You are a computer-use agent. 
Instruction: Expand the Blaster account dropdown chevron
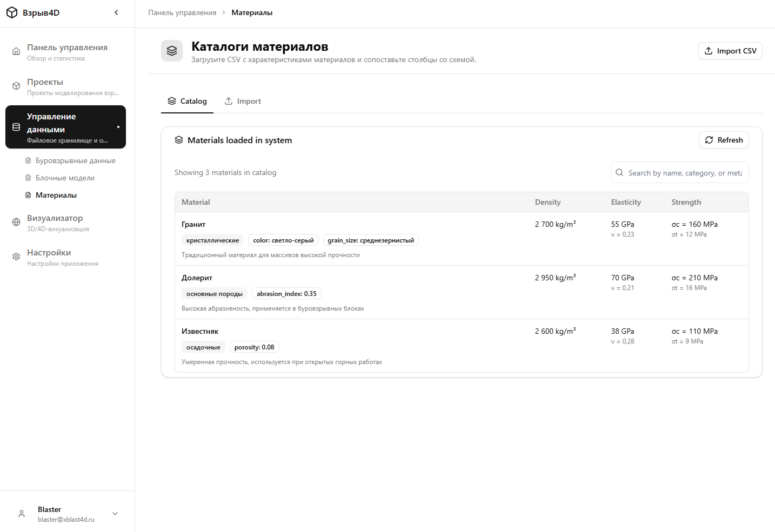point(115,514)
